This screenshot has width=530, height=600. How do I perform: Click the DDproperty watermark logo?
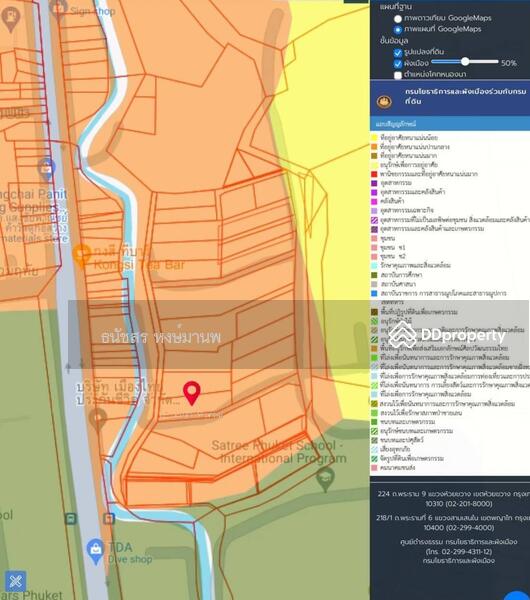(447, 336)
